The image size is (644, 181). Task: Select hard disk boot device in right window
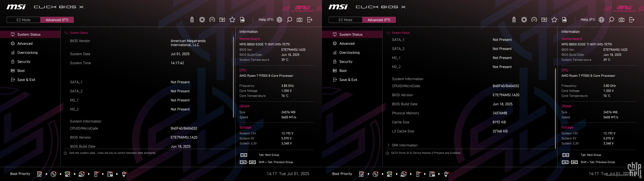pyautogui.click(x=362, y=174)
